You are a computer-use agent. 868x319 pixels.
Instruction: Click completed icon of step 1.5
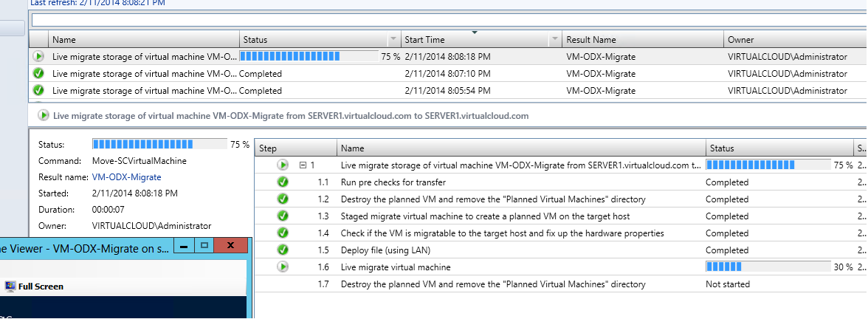pyautogui.click(x=283, y=250)
